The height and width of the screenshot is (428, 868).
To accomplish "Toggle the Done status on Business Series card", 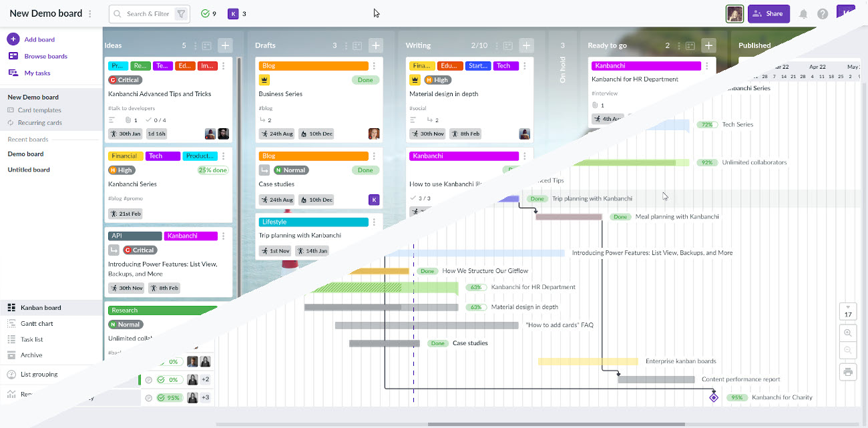I will (365, 80).
